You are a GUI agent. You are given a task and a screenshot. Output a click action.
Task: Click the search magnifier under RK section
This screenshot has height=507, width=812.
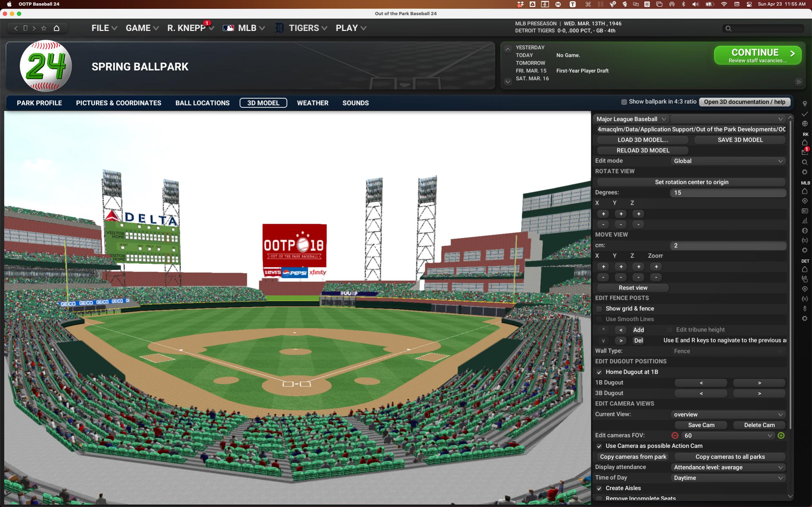coord(805,162)
